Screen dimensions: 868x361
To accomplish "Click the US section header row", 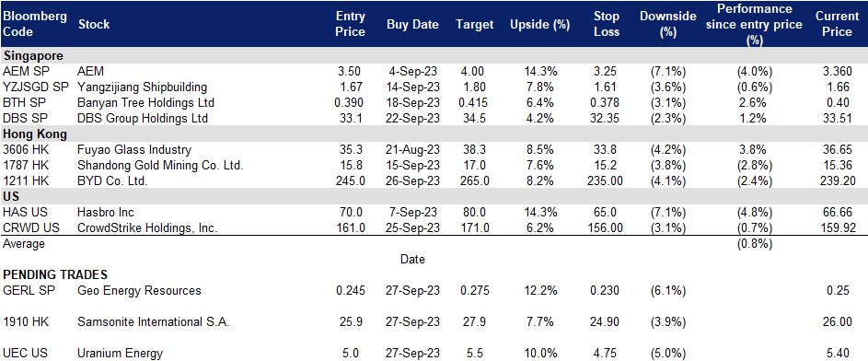I will tap(434, 196).
